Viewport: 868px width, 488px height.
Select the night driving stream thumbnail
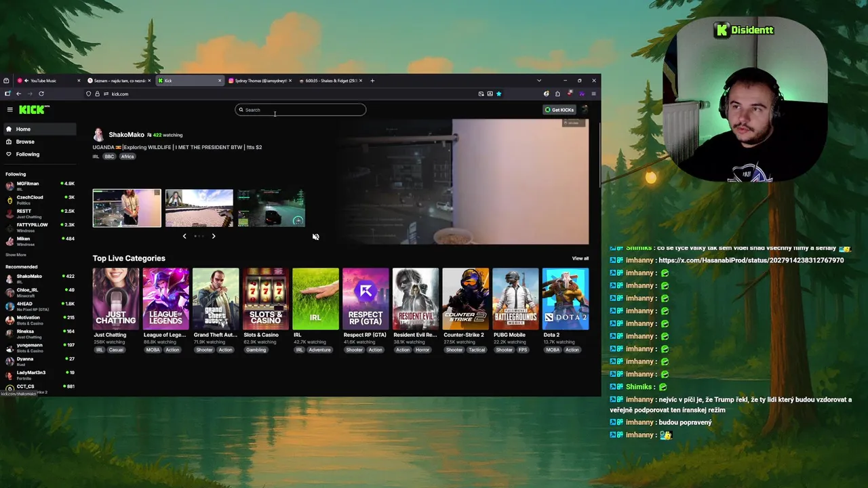click(x=271, y=208)
